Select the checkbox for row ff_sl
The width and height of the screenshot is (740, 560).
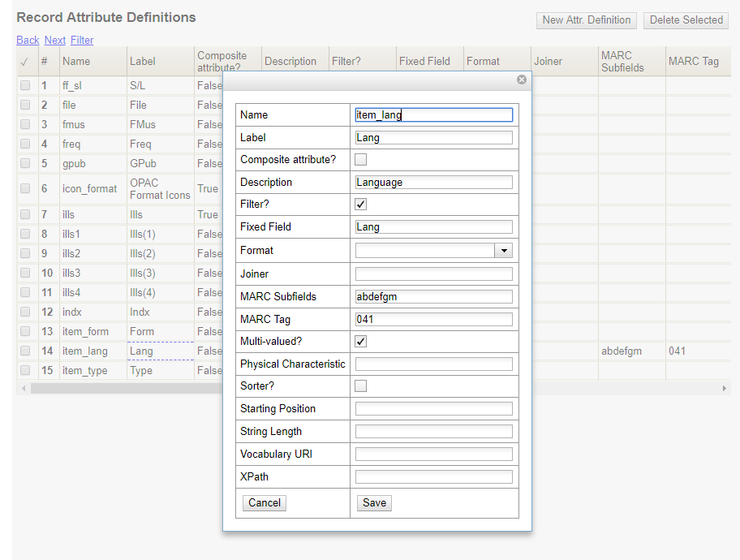click(x=24, y=85)
